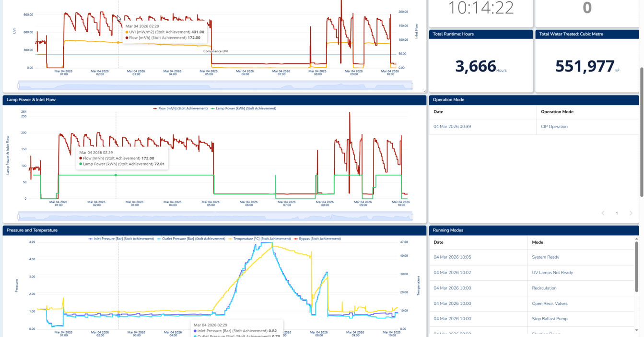This screenshot has width=644, height=337.
Task: Click the main page vertical scrollbar thumb
Action: (x=642, y=132)
